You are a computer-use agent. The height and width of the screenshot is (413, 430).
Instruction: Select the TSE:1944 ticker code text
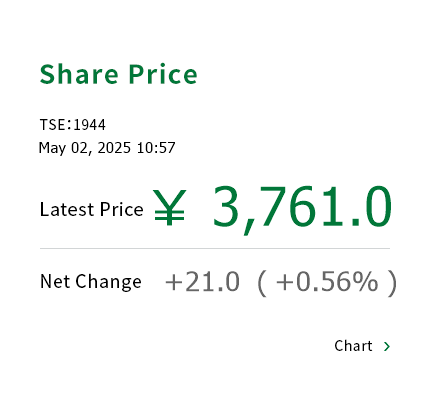(73, 125)
